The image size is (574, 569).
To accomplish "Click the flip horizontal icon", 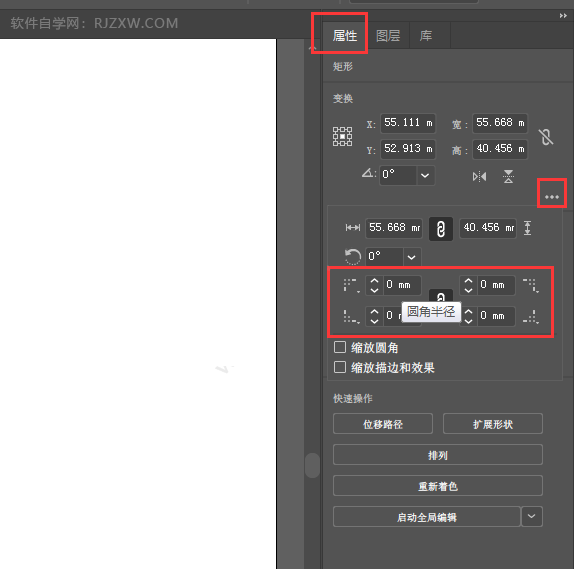I will (x=479, y=176).
